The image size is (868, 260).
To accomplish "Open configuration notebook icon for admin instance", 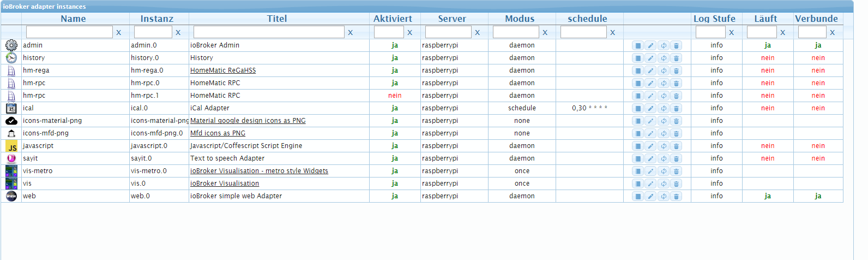I will [x=638, y=45].
